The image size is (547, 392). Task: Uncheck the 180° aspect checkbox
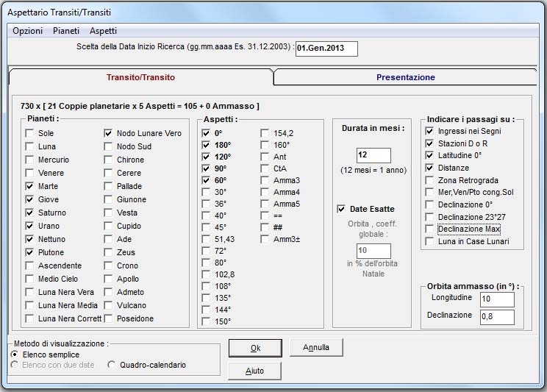pos(207,146)
